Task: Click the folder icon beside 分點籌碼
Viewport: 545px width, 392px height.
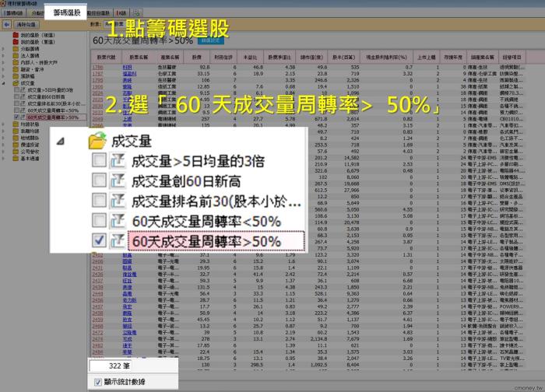Action: tap(16, 49)
